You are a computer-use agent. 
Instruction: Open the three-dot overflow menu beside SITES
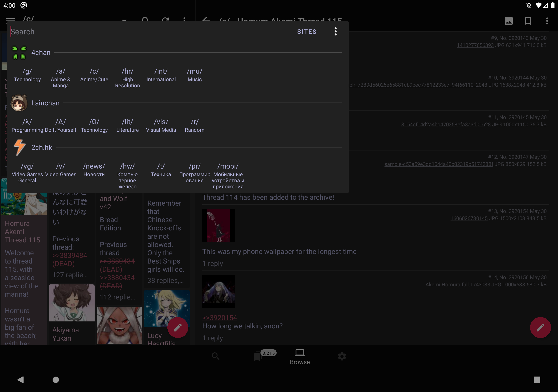click(x=335, y=32)
